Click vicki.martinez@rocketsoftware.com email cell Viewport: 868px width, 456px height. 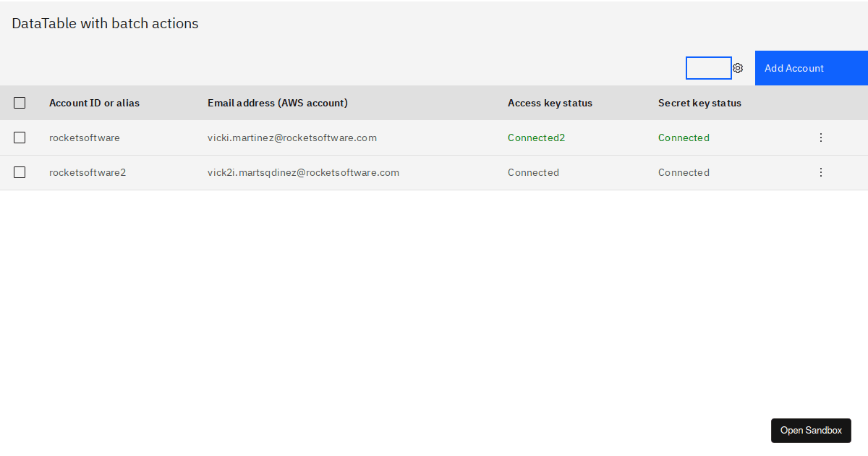pyautogui.click(x=292, y=138)
